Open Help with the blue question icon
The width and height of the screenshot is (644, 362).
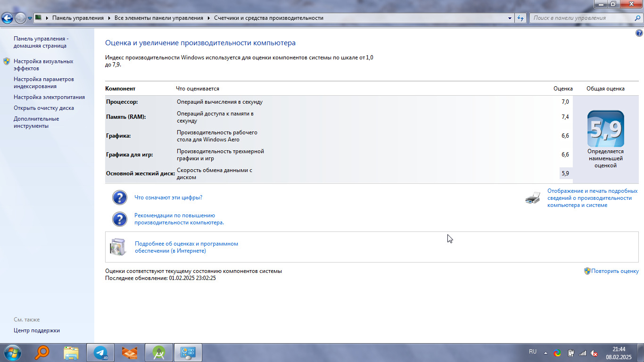click(x=639, y=33)
